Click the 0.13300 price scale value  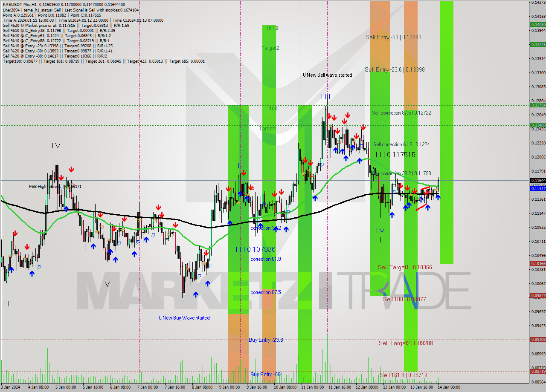coord(538,73)
